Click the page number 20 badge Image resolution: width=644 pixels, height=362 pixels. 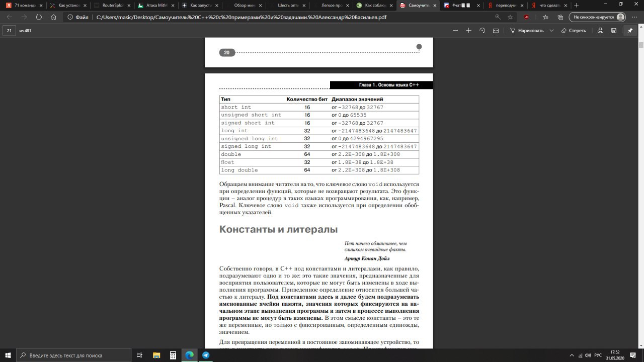227,52
